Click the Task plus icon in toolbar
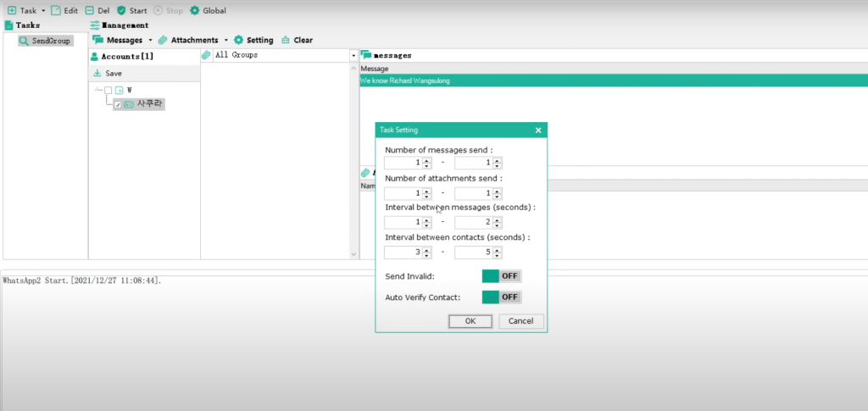Viewport: 868px width, 411px height. click(12, 11)
